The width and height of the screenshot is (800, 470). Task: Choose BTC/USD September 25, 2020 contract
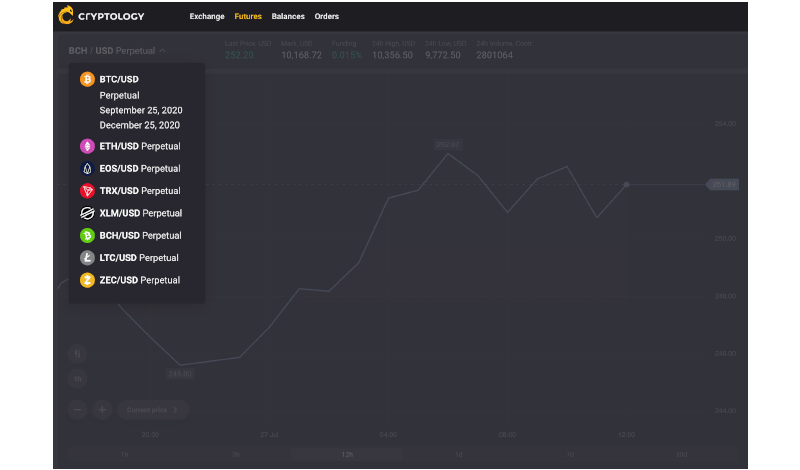141,110
